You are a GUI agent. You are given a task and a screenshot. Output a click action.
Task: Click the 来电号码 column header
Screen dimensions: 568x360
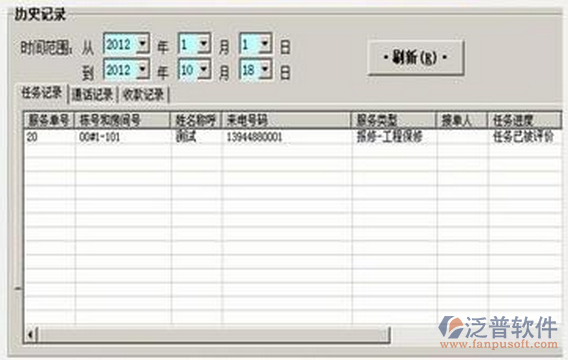tap(286, 120)
